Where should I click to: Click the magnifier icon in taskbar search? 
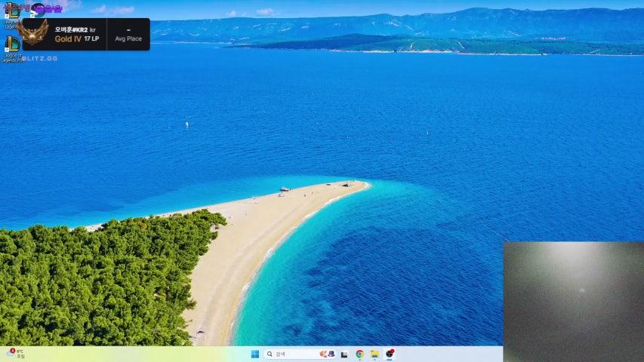[270, 354]
